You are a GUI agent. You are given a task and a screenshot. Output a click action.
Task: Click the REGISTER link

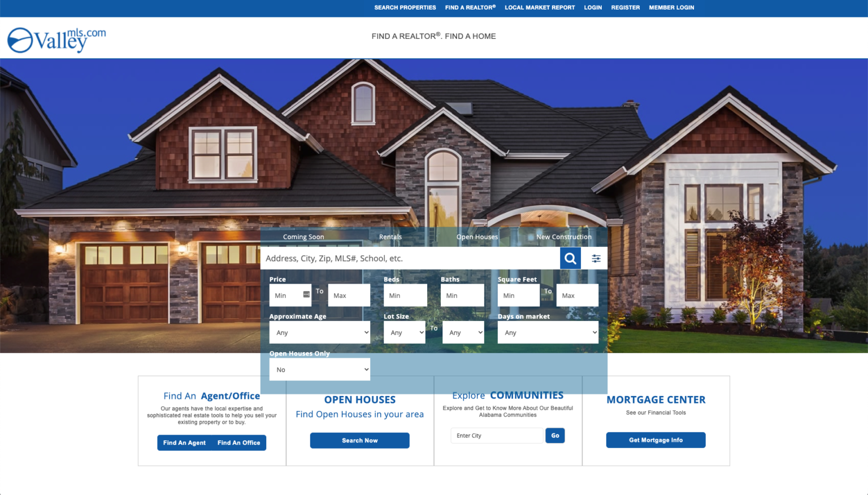pos(625,7)
